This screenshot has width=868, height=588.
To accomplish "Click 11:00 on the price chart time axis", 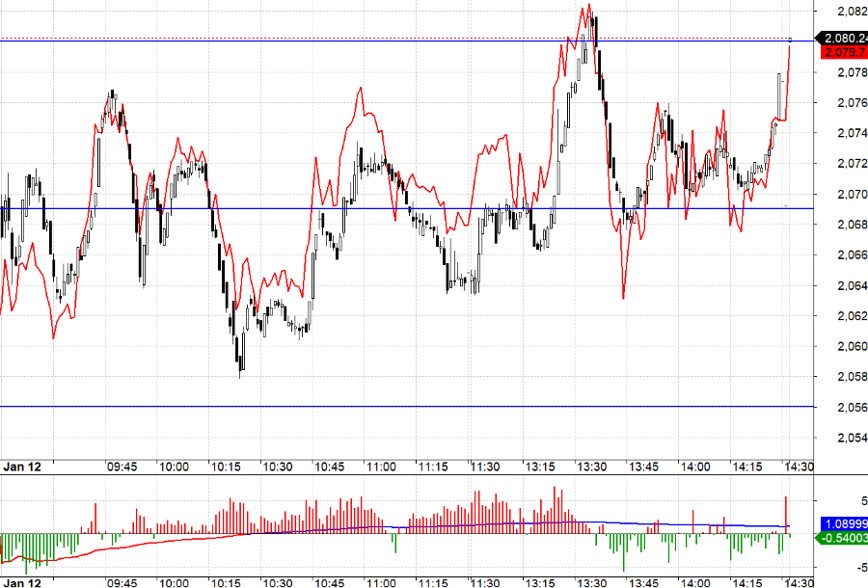I will 381,466.
